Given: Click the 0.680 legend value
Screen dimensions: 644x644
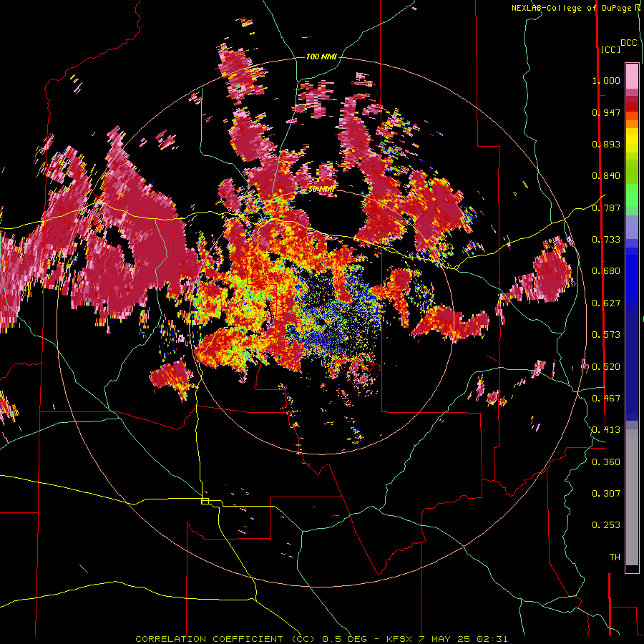Looking at the screenshot, I should (606, 271).
